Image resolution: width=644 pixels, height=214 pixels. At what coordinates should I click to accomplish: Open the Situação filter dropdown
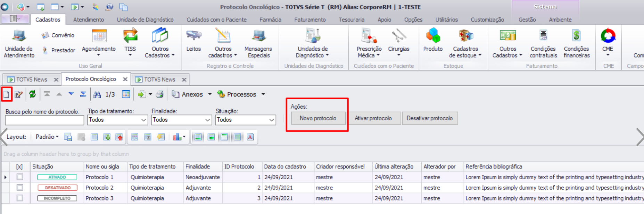pyautogui.click(x=272, y=120)
